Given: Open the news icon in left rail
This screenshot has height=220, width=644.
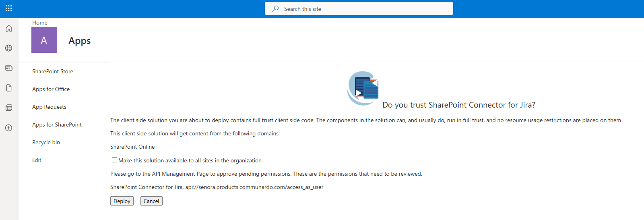Looking at the screenshot, I should tap(9, 68).
